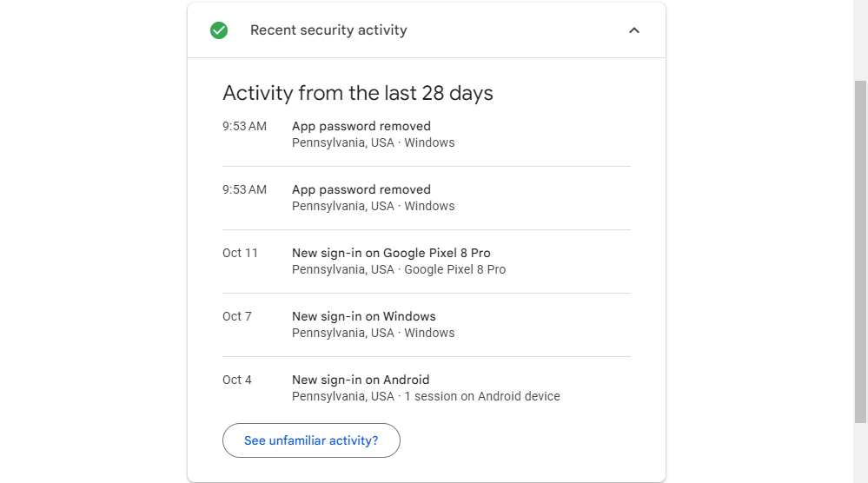Click the first 9:53 AM timestamp
This screenshot has height=483, width=868.
tap(244, 127)
